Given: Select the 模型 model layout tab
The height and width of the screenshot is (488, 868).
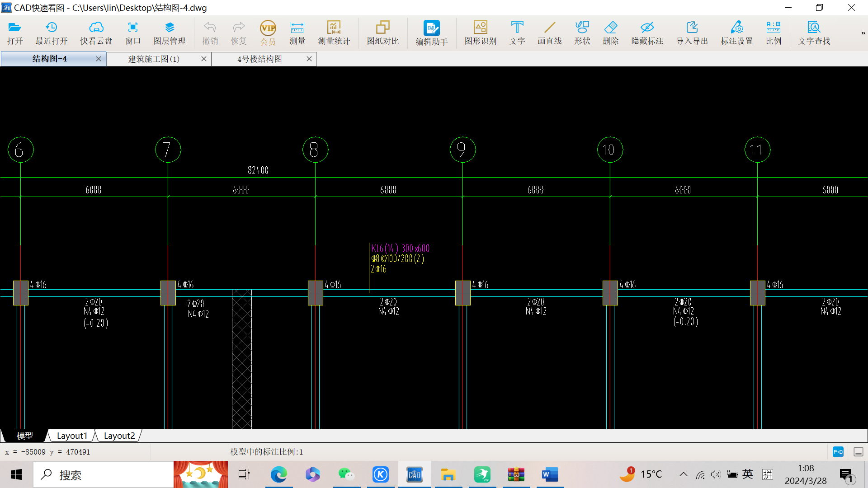Looking at the screenshot, I should (25, 436).
